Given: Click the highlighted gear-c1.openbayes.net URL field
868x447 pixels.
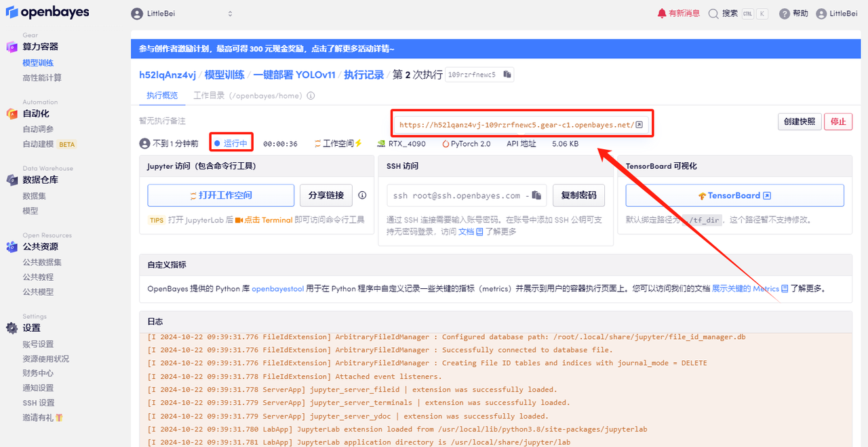Looking at the screenshot, I should click(519, 123).
